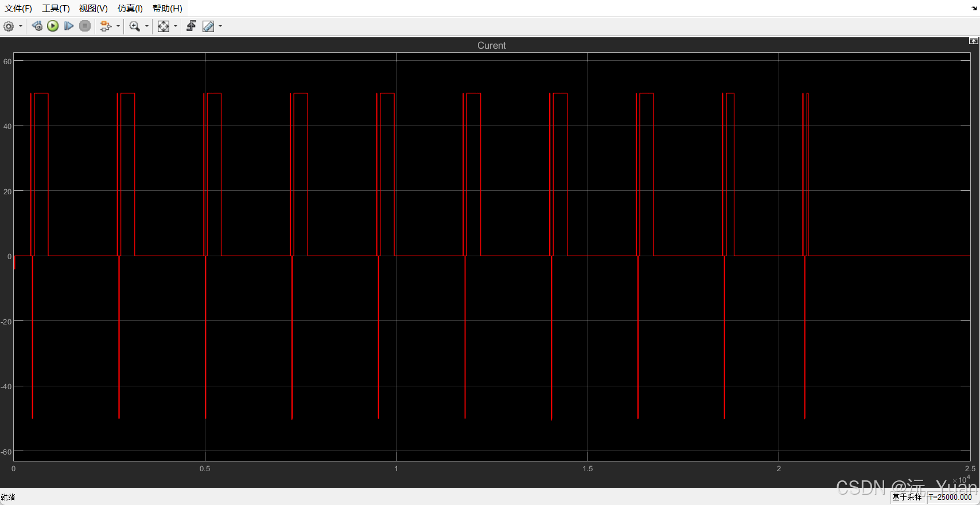The image size is (980, 505).
Task: Open the 工具(T) menu
Action: pyautogui.click(x=56, y=8)
